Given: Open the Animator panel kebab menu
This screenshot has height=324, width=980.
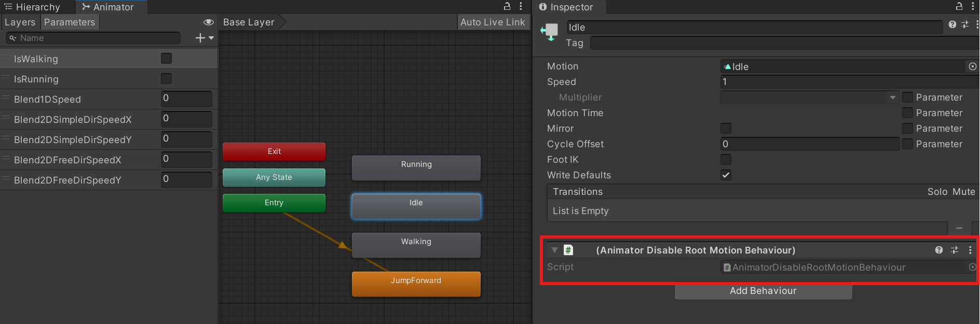Looking at the screenshot, I should [521, 6].
